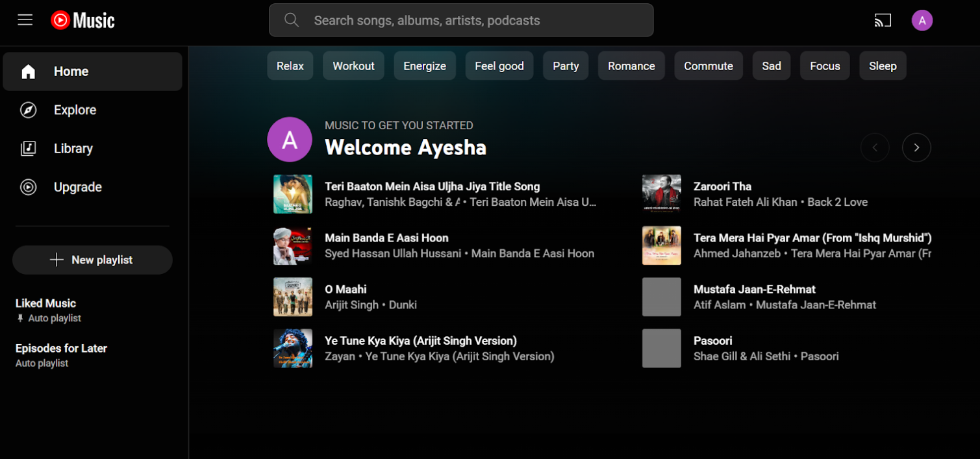This screenshot has height=459, width=980.
Task: Select the Feel good mood chip
Action: (499, 66)
